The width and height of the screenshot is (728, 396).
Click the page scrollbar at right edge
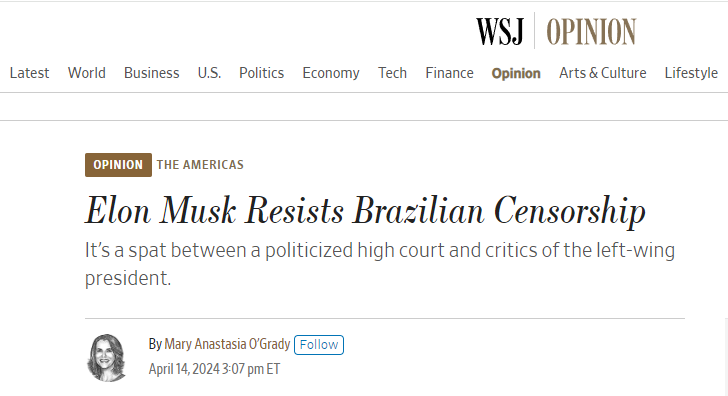pyautogui.click(x=726, y=357)
